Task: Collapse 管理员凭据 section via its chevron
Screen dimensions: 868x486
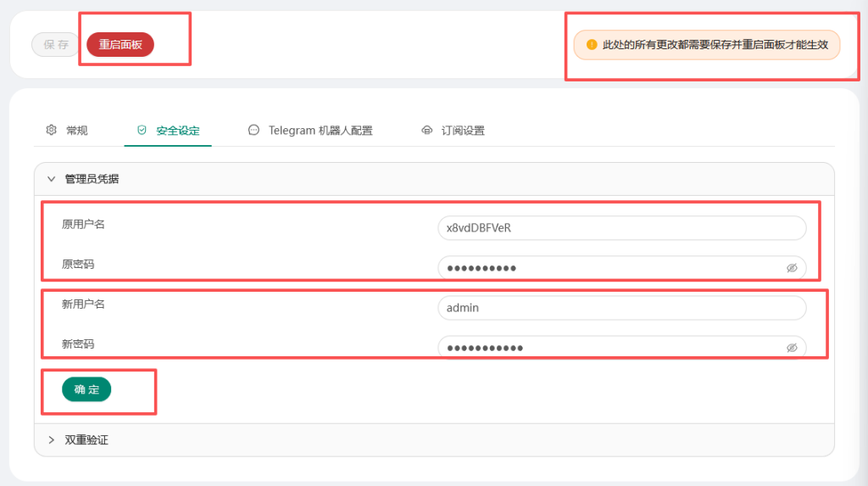Action: (51, 179)
